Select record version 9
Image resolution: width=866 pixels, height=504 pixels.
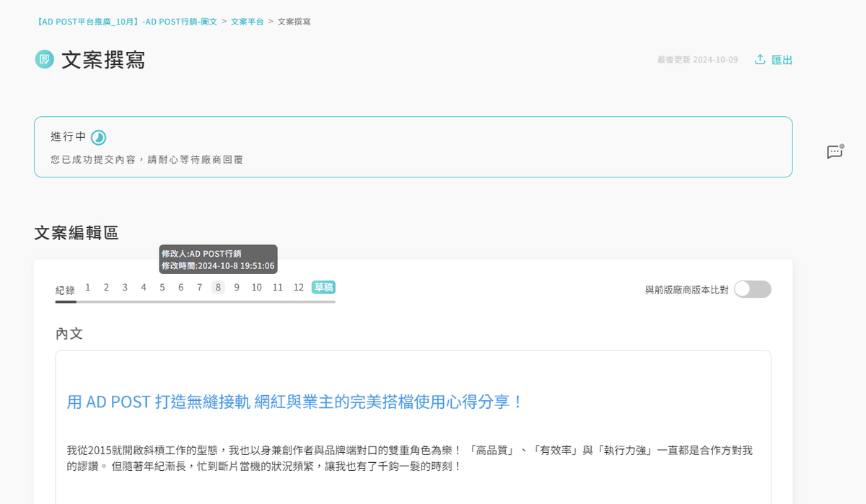click(237, 287)
